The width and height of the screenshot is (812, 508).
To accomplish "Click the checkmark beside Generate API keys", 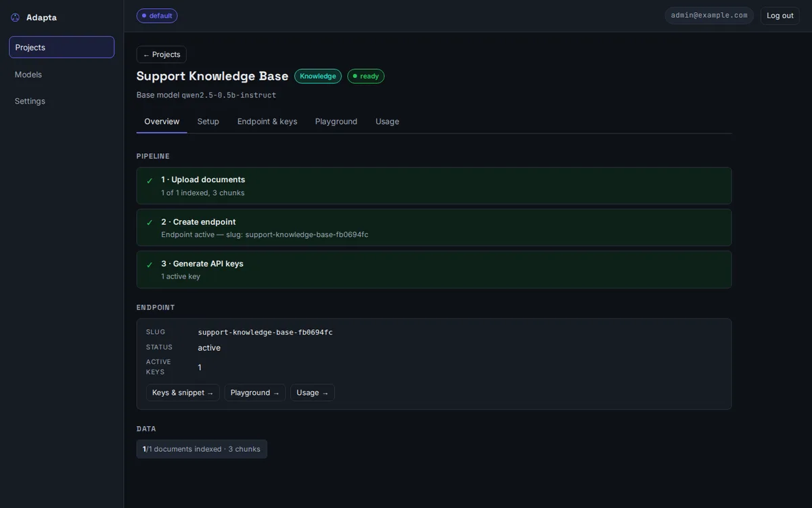I will click(x=150, y=265).
